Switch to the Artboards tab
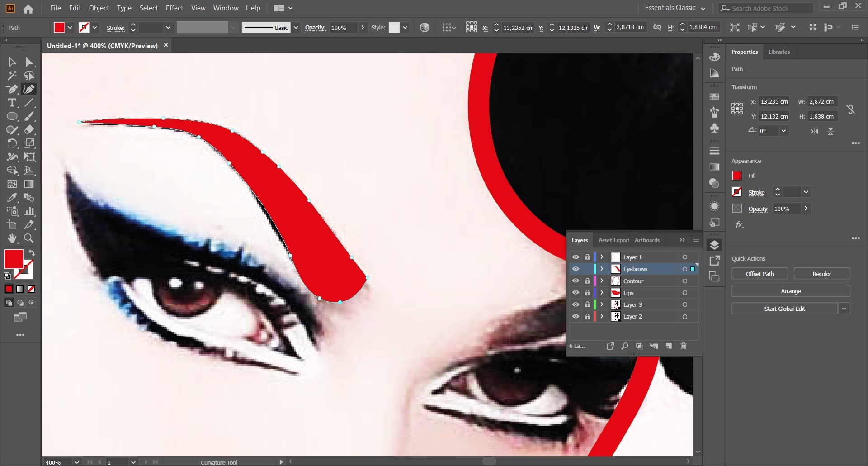Image resolution: width=868 pixels, height=466 pixels. click(x=647, y=240)
